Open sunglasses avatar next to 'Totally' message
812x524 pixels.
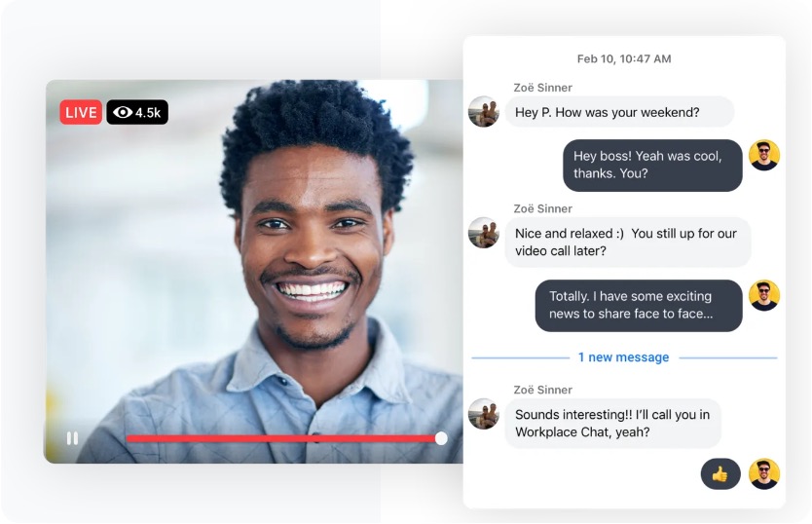(x=764, y=296)
